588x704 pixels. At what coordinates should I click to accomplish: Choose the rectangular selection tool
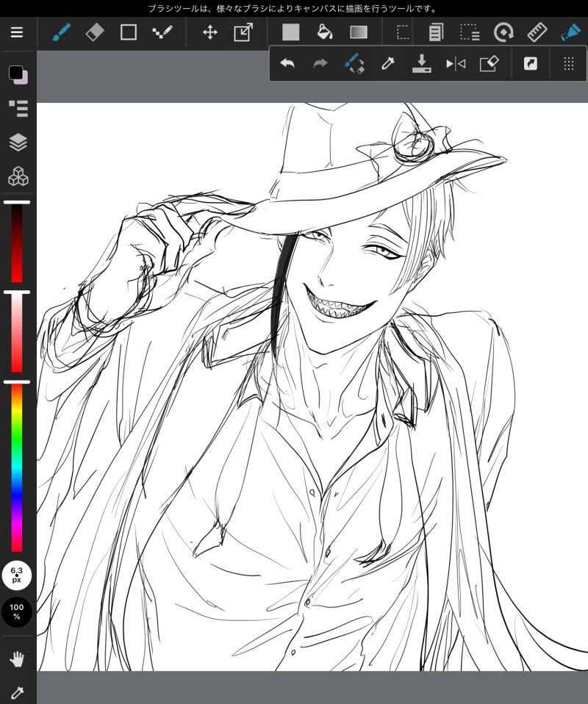tap(403, 32)
